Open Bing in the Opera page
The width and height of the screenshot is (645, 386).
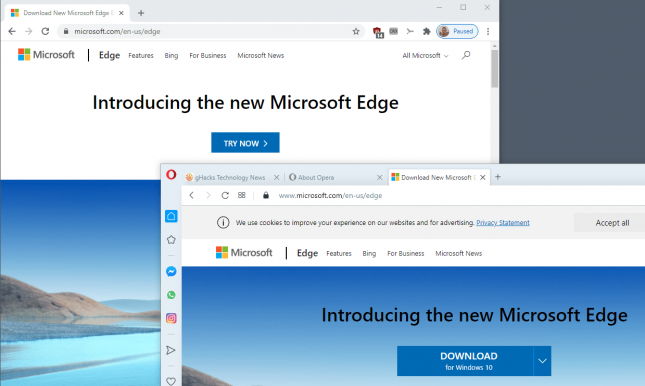pos(369,253)
